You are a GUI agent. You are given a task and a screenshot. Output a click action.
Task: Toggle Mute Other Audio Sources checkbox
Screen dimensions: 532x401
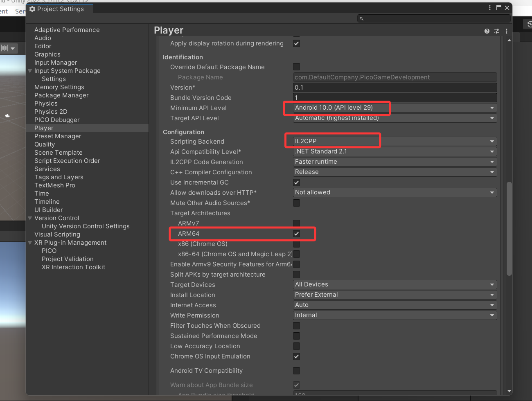pyautogui.click(x=297, y=203)
